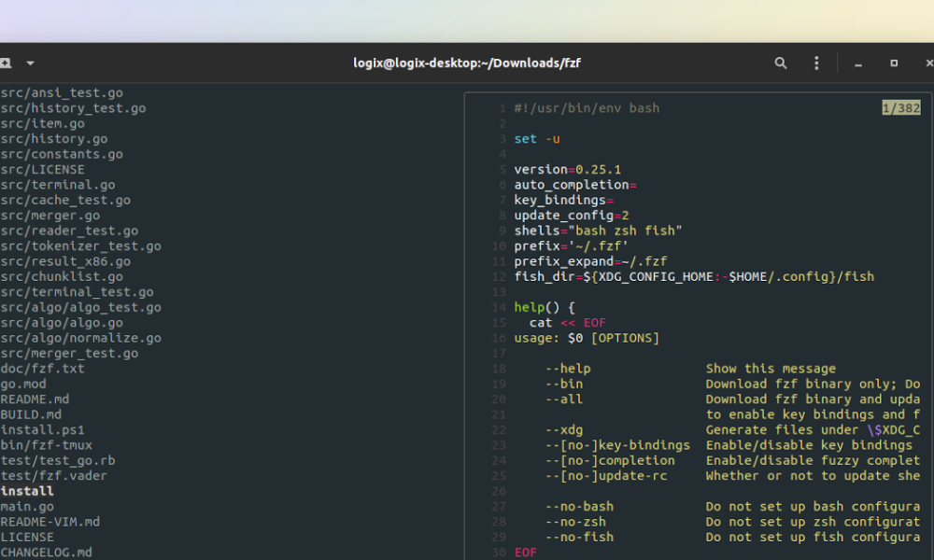The image size is (934, 560).
Task: Select main.go entry
Action: pos(27,507)
